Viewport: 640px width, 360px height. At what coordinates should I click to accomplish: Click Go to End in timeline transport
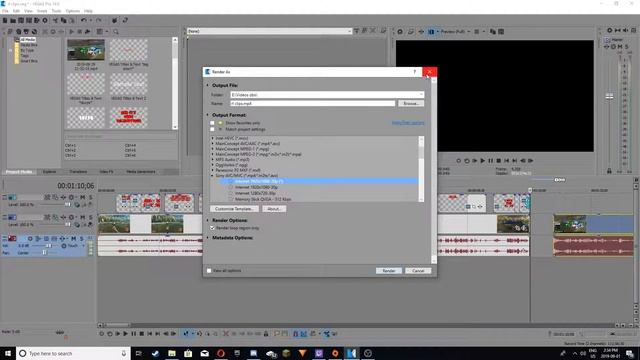[x=158, y=334]
